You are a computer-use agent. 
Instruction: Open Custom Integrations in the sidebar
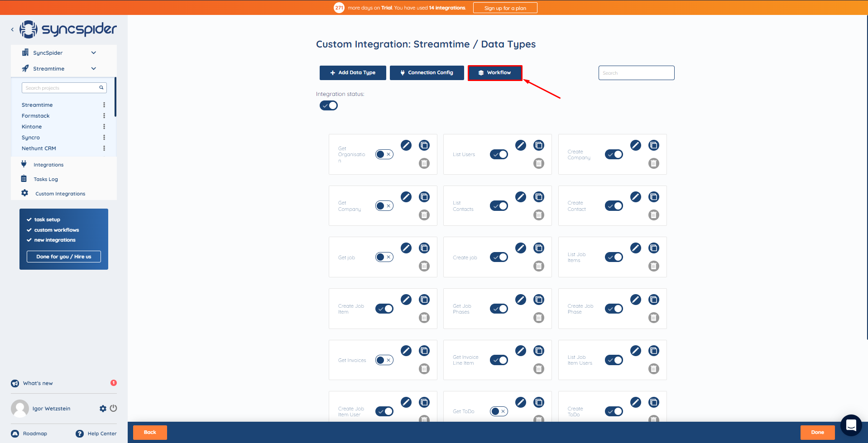60,194
